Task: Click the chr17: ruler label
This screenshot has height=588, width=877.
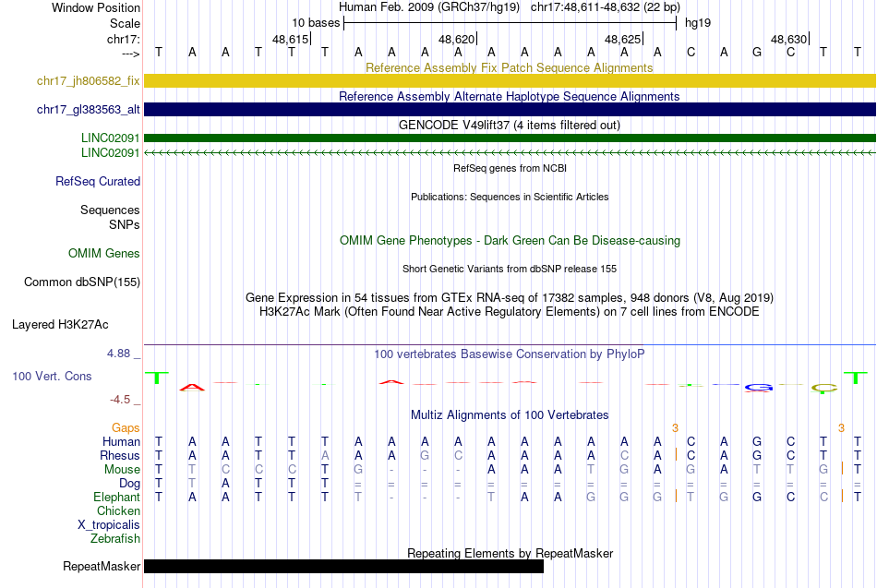Action: (x=123, y=39)
